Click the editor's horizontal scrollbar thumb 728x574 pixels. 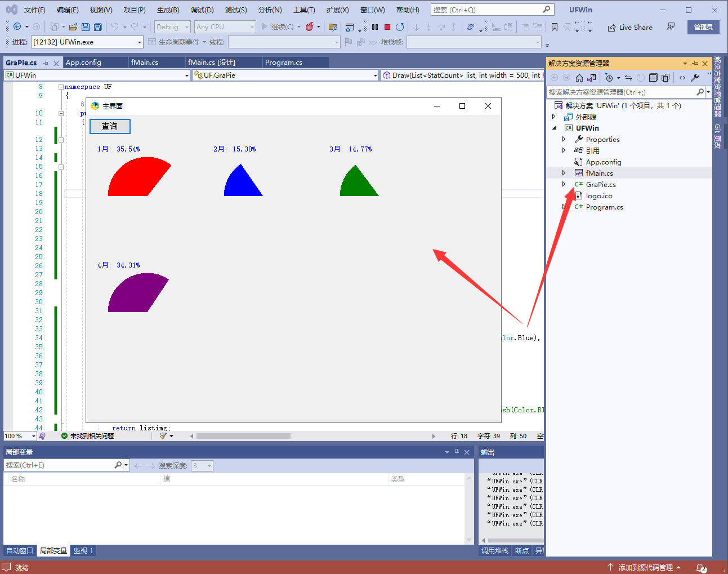[243, 436]
